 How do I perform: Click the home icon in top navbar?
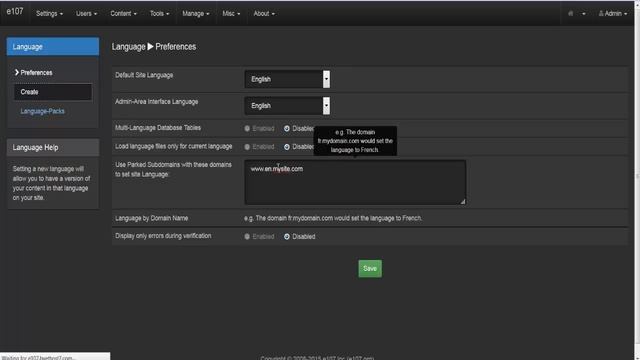pyautogui.click(x=571, y=13)
